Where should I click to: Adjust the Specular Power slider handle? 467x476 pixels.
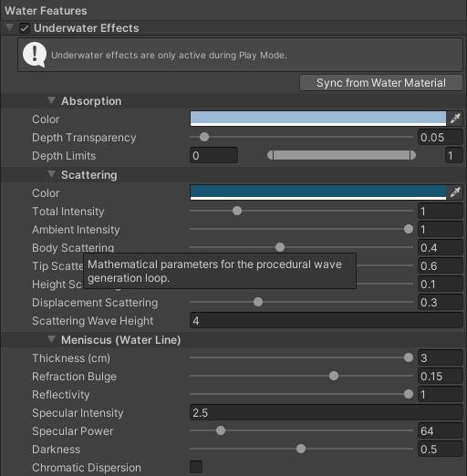(221, 430)
